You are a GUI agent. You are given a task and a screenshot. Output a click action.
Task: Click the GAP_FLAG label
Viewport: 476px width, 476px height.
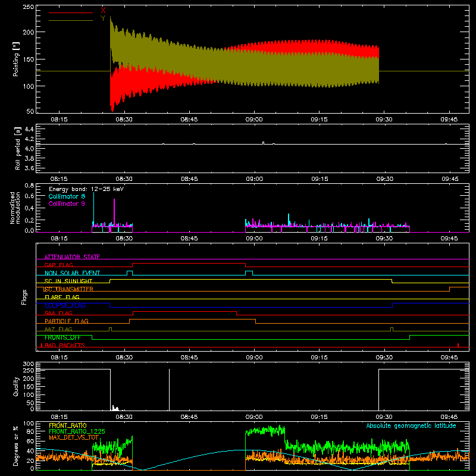click(58, 265)
